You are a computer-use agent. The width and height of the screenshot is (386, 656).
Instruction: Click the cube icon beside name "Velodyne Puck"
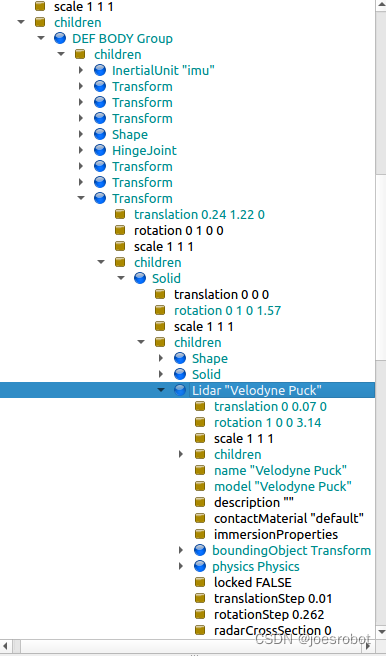click(200, 470)
